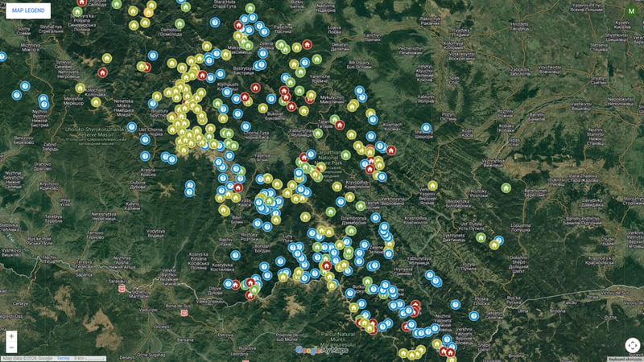
Task: Click the map pan arrows control
Action: [x=632, y=344]
